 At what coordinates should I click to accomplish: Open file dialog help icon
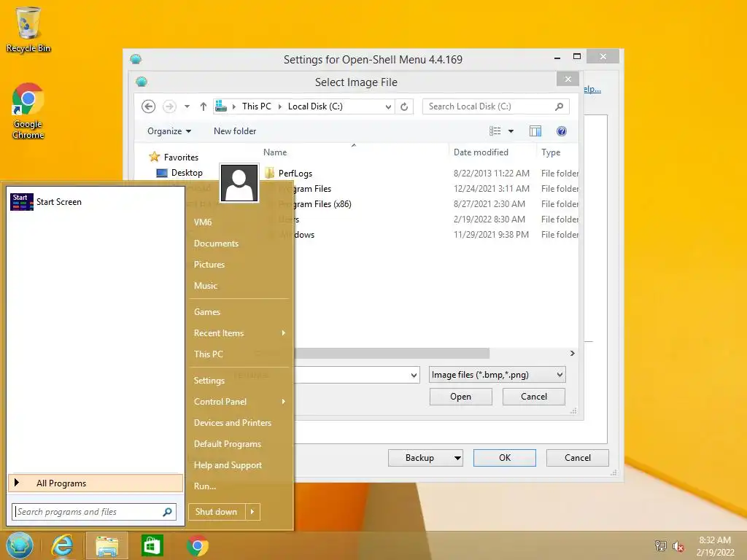pyautogui.click(x=562, y=131)
